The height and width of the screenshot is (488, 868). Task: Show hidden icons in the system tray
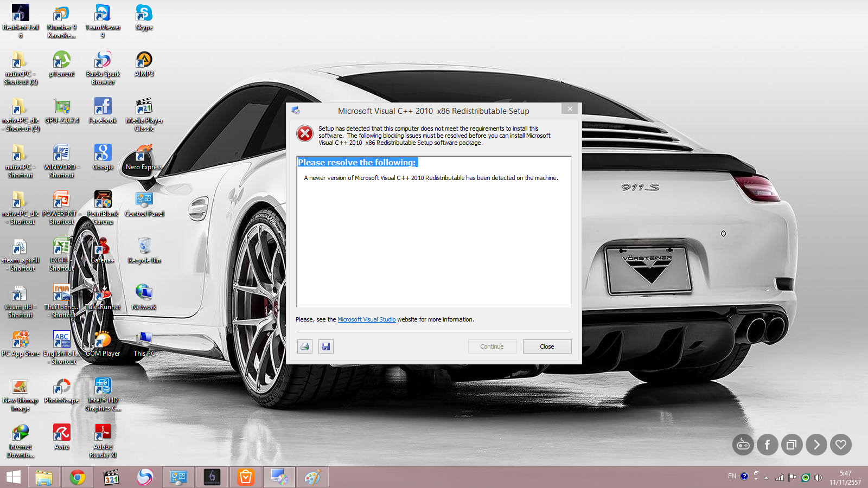click(x=766, y=478)
